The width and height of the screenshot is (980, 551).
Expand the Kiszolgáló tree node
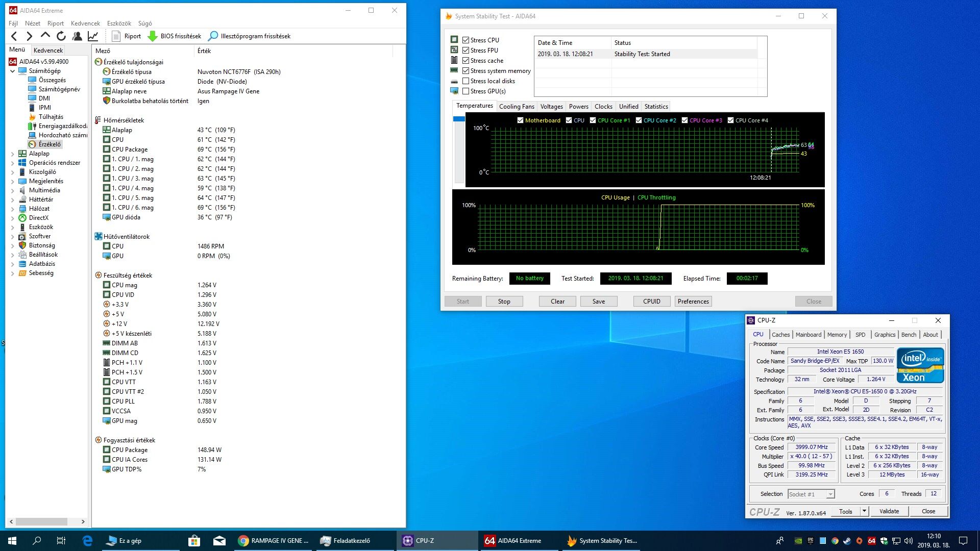(x=13, y=172)
